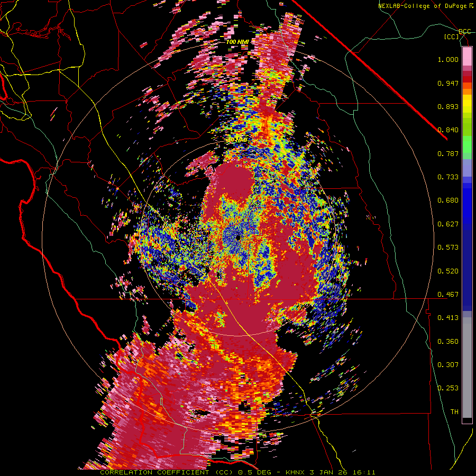Pick the orange swatch beside 0.947
The width and height of the screenshot is (476, 476).
[x=467, y=86]
